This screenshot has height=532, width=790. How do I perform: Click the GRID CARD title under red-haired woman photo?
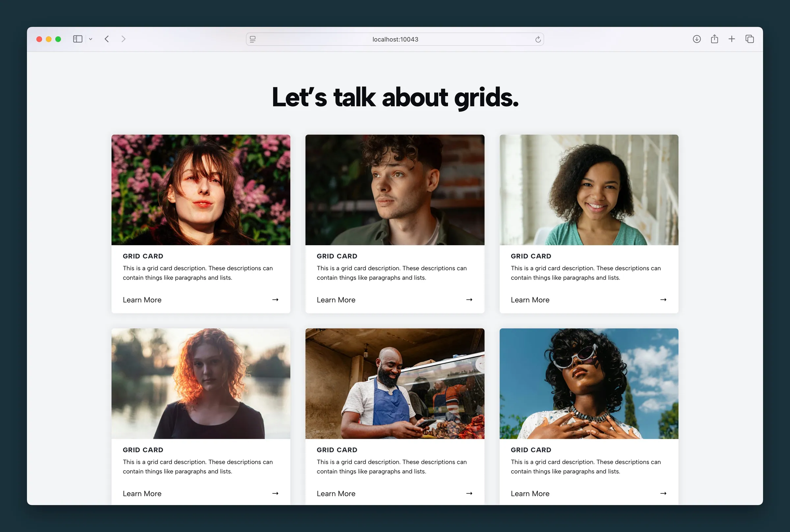[143, 450]
